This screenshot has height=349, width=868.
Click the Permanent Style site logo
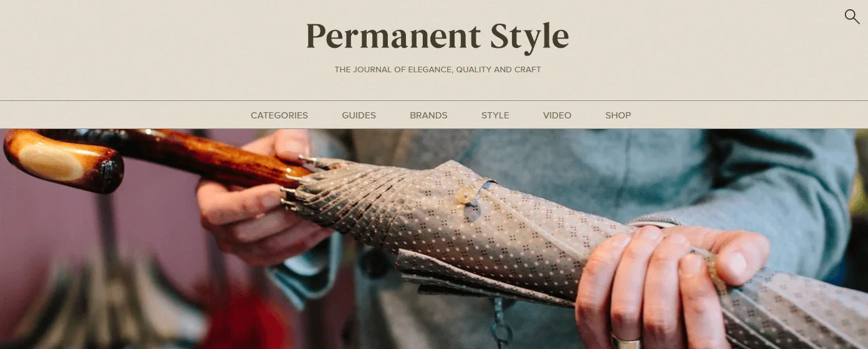[437, 36]
